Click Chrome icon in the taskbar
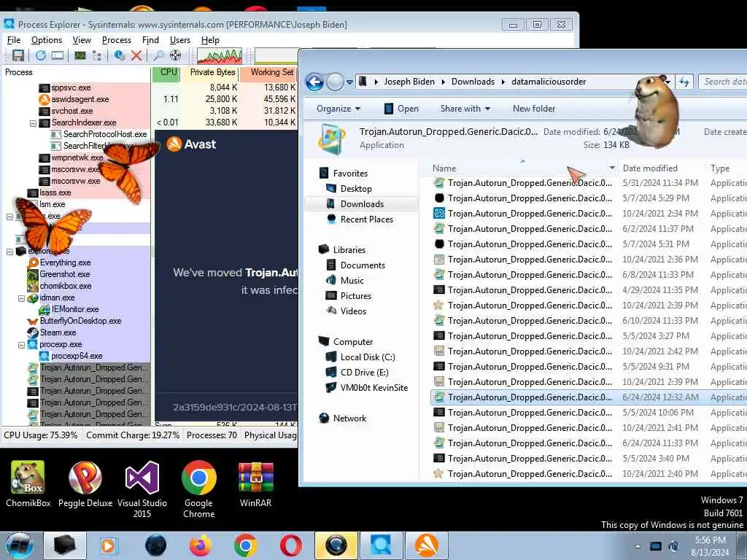Viewport: 747px width, 560px height. tap(245, 545)
